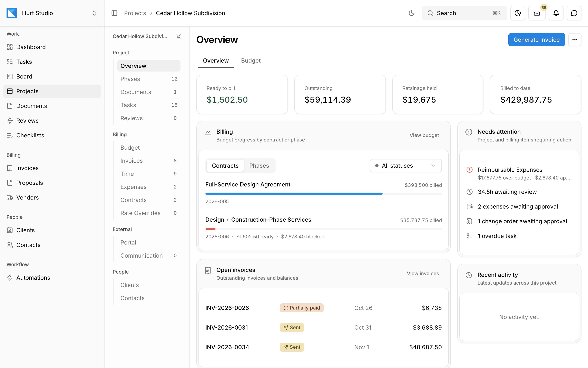
Task: Open the more options ellipsis button
Action: 575,40
